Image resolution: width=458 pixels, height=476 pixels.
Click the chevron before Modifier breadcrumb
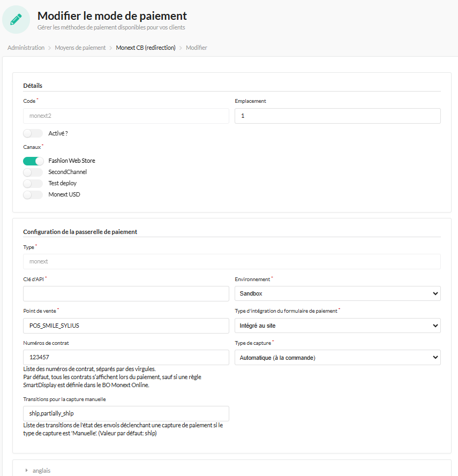(x=181, y=48)
